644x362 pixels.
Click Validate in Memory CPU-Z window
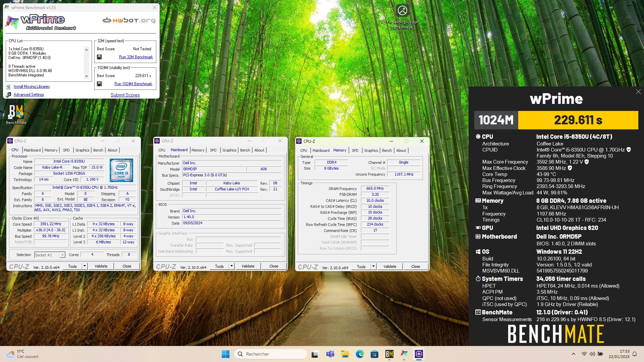point(390,266)
